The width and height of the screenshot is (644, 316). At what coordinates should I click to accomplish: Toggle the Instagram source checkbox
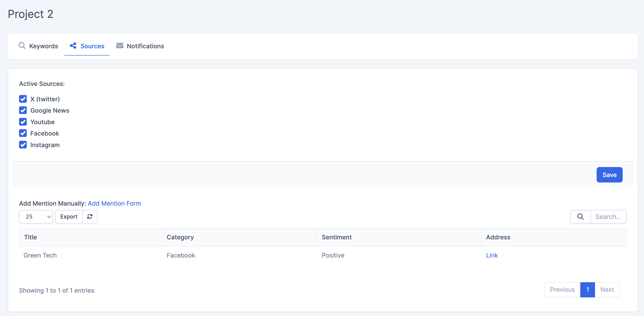tap(23, 145)
